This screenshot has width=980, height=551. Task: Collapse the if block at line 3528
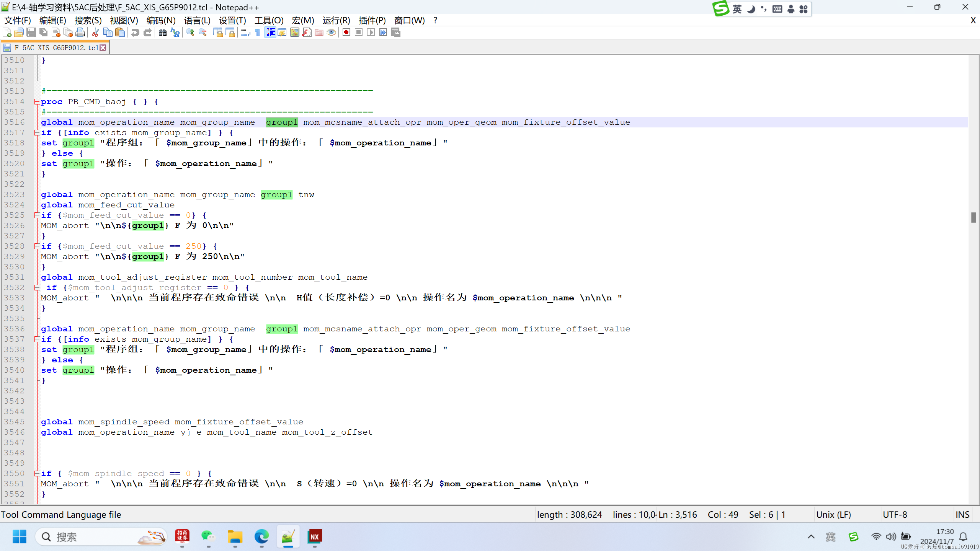click(37, 246)
